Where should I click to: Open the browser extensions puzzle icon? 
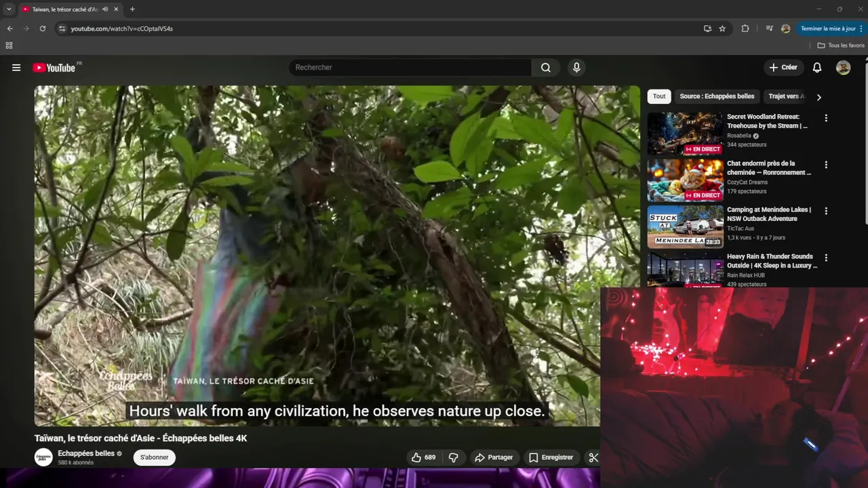(745, 28)
